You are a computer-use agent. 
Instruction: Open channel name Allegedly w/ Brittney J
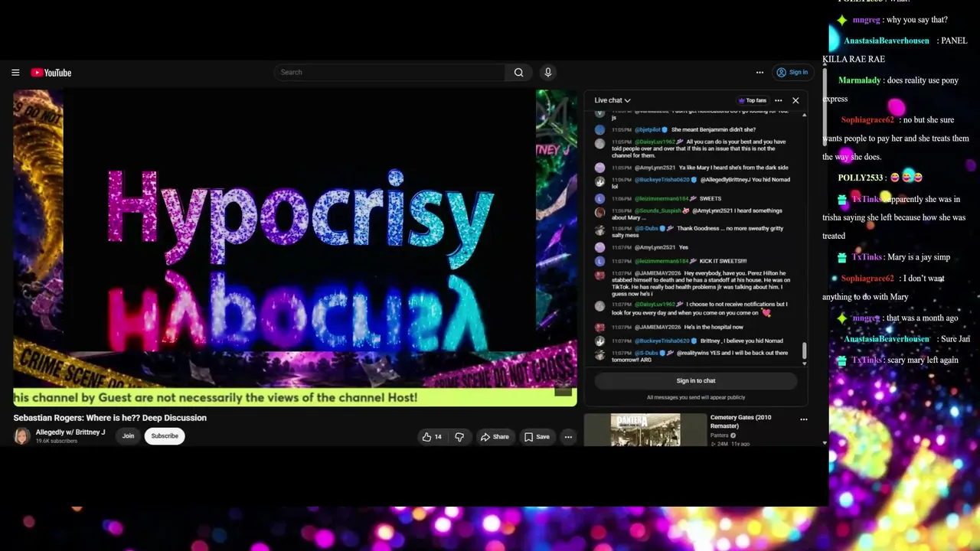[70, 432]
